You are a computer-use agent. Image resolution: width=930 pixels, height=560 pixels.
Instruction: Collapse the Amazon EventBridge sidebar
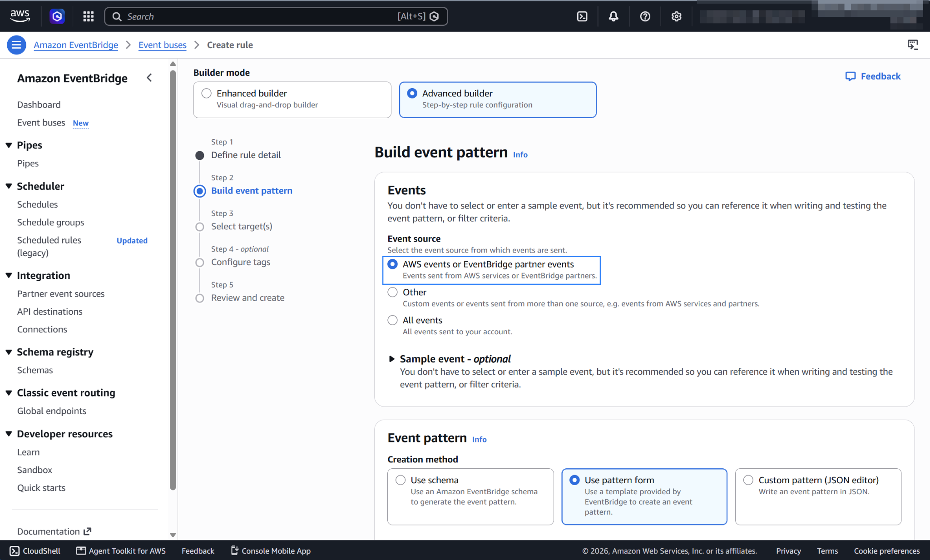149,78
